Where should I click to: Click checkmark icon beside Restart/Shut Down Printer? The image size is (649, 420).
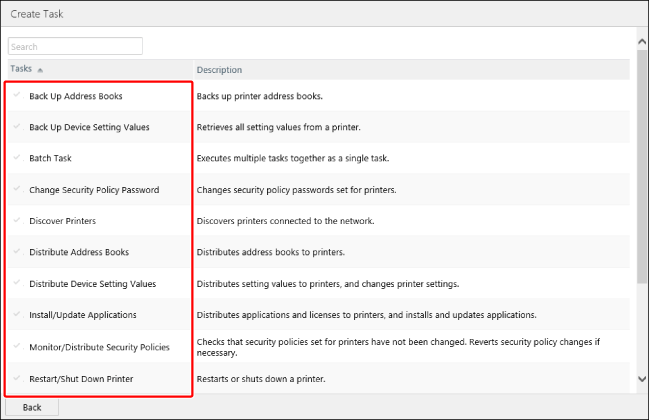[x=17, y=377]
